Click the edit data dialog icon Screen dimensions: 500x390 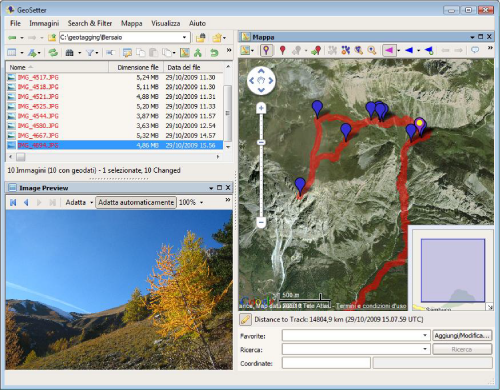[x=127, y=52]
